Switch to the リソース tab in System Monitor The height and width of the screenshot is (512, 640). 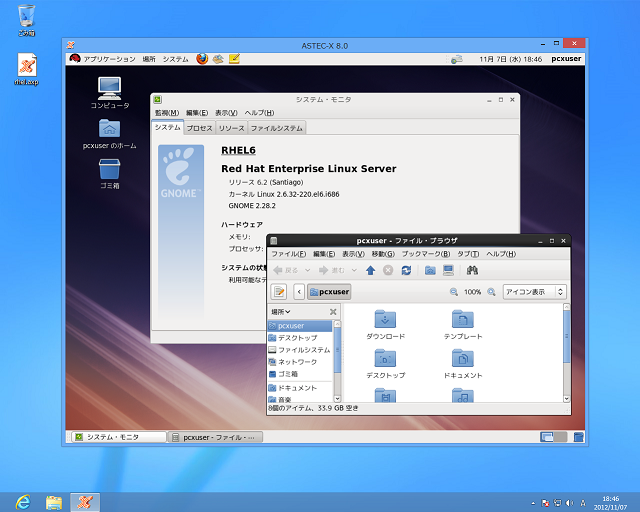[231, 128]
